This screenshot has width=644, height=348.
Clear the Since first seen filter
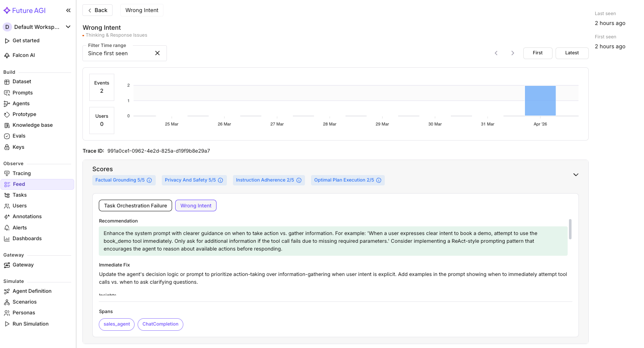tap(157, 53)
